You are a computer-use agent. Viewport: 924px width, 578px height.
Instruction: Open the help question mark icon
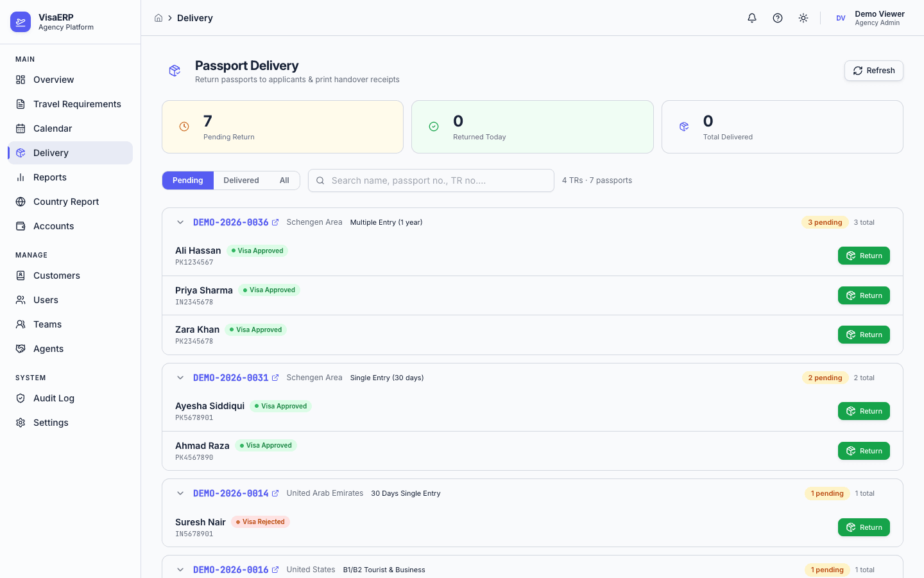pos(778,18)
